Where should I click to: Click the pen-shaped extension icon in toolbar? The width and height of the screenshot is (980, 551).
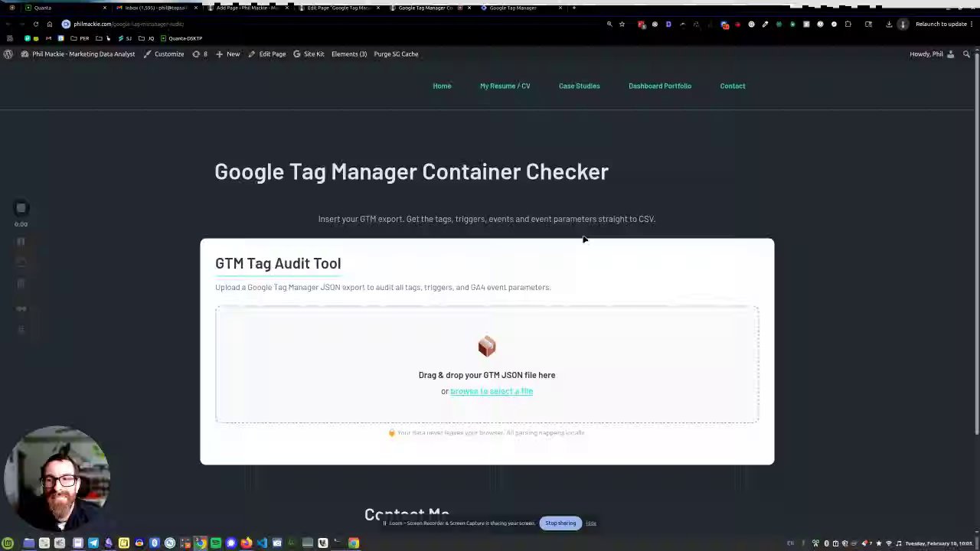click(x=765, y=24)
